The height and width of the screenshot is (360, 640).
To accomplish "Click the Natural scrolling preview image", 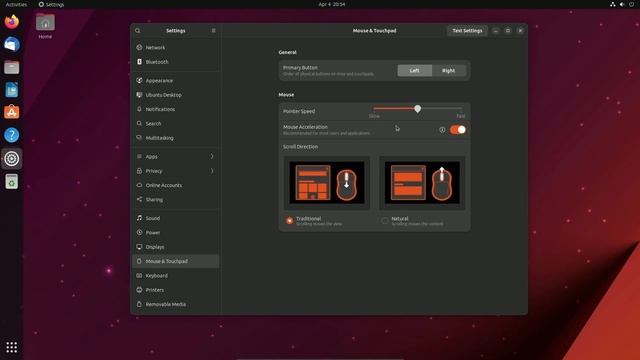I will pyautogui.click(x=422, y=182).
